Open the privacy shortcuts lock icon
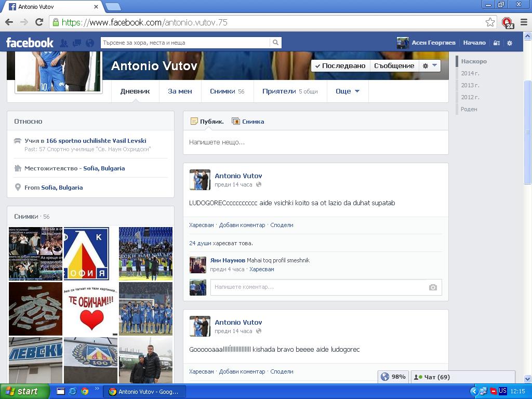 pos(497,43)
